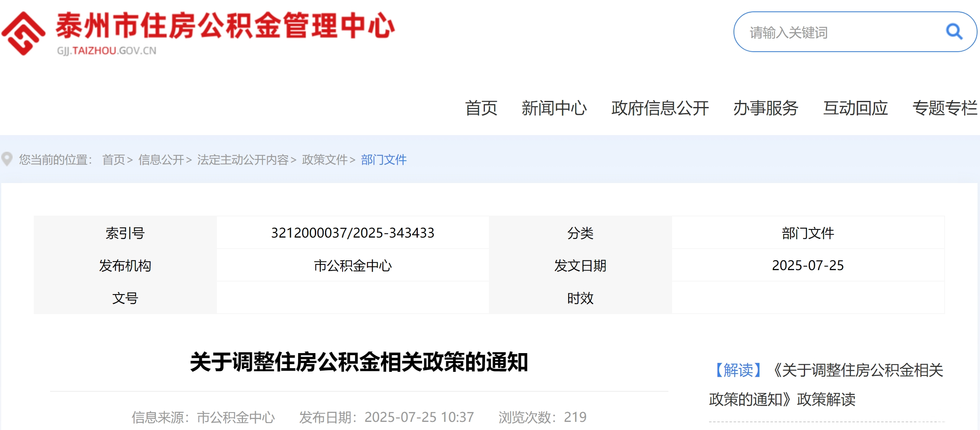
Task: Click the location pin icon in breadcrumb
Action: pyautogui.click(x=7, y=159)
